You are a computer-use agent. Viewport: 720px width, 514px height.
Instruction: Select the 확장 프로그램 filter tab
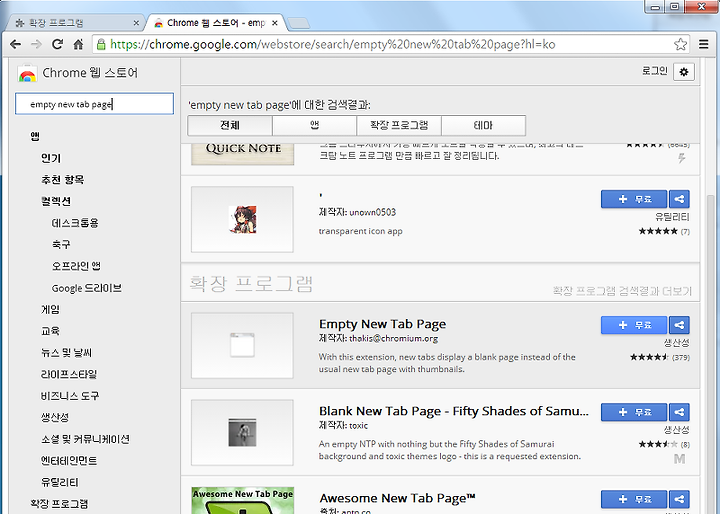tap(399, 125)
